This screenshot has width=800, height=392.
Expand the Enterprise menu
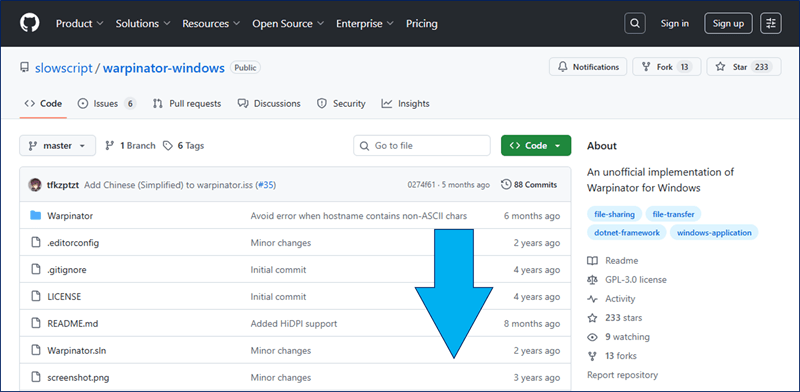(364, 23)
